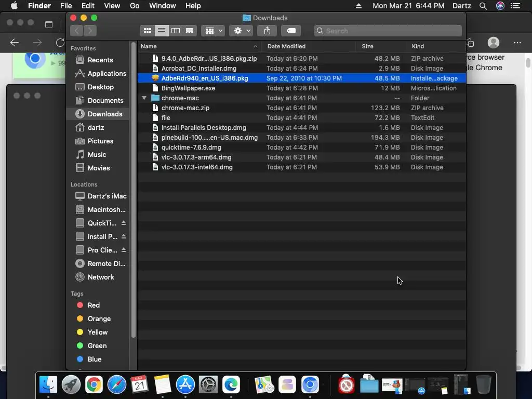Sort by Date Modified column header

click(309, 46)
